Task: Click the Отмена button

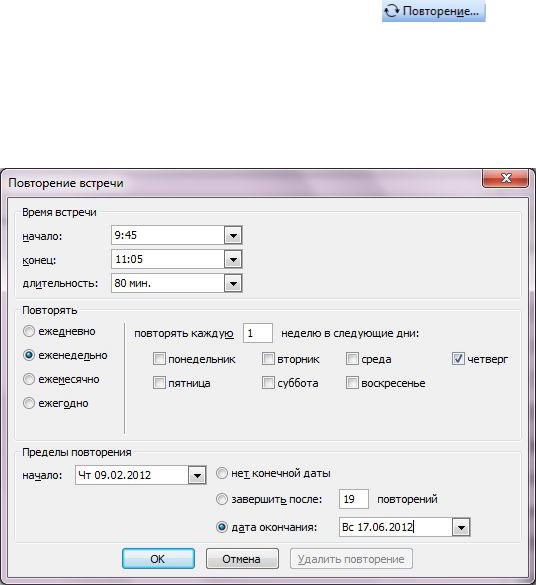Action: (x=242, y=559)
